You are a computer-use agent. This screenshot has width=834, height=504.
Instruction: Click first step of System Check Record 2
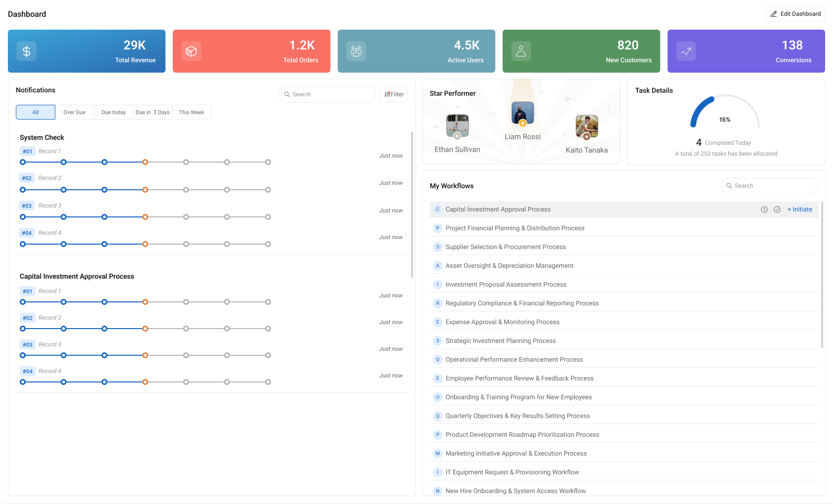23,190
